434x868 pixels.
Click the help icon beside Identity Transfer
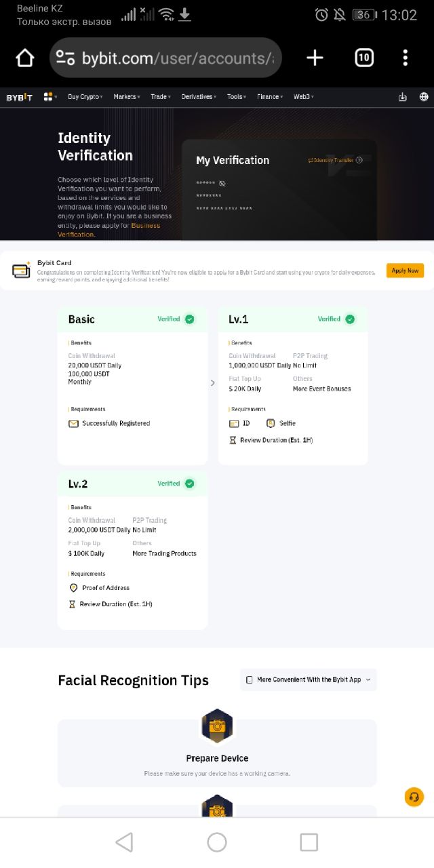pos(359,161)
